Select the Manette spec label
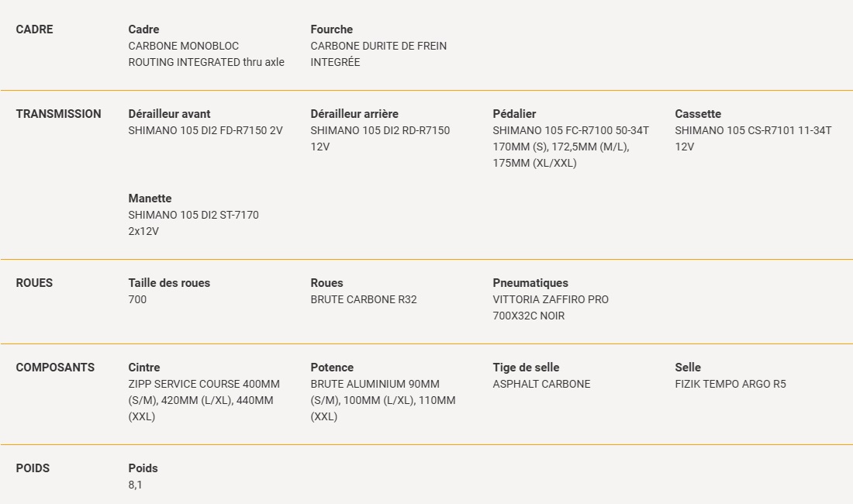Screen dimensions: 853x504 click(150, 198)
